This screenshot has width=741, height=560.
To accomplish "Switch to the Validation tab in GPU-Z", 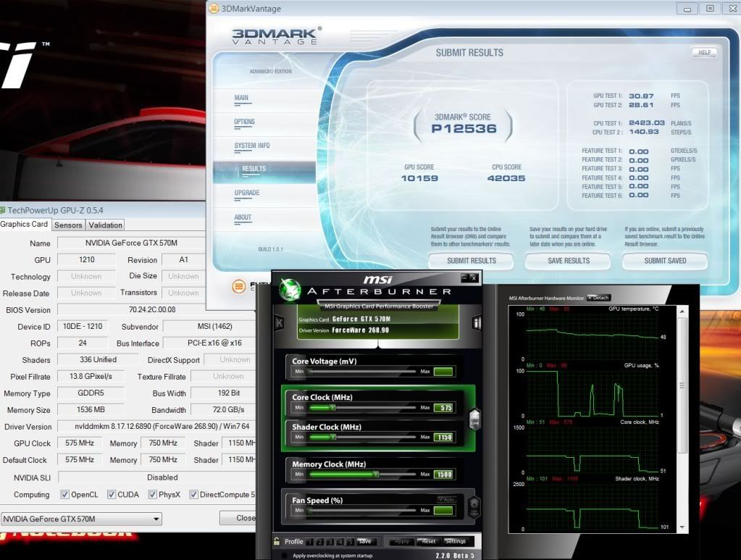I will click(105, 225).
